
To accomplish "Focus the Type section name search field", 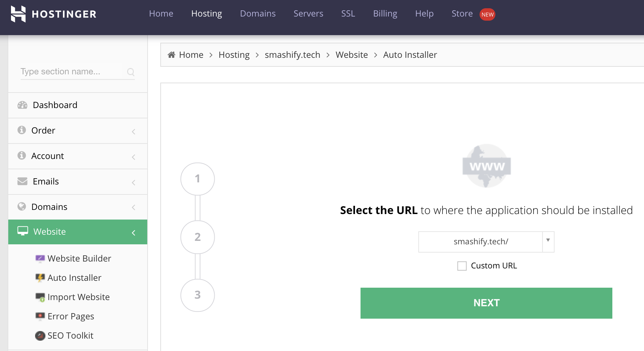I will 72,72.
